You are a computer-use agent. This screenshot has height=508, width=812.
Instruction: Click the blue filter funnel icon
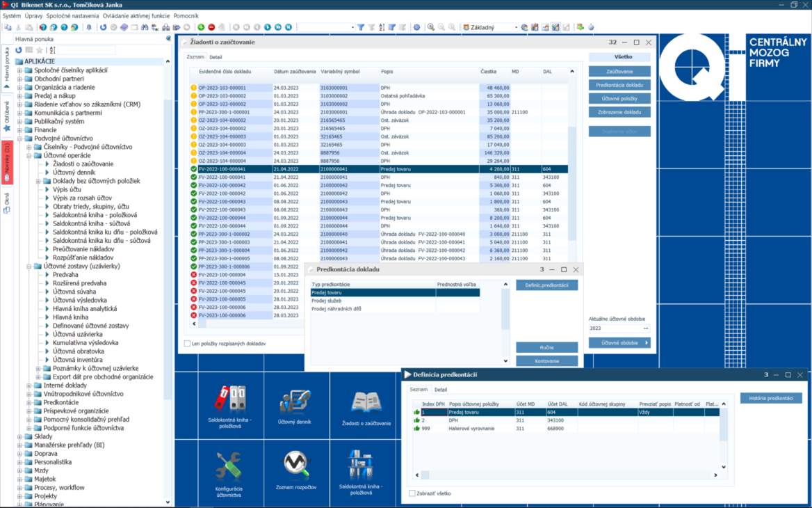pyautogui.click(x=361, y=27)
